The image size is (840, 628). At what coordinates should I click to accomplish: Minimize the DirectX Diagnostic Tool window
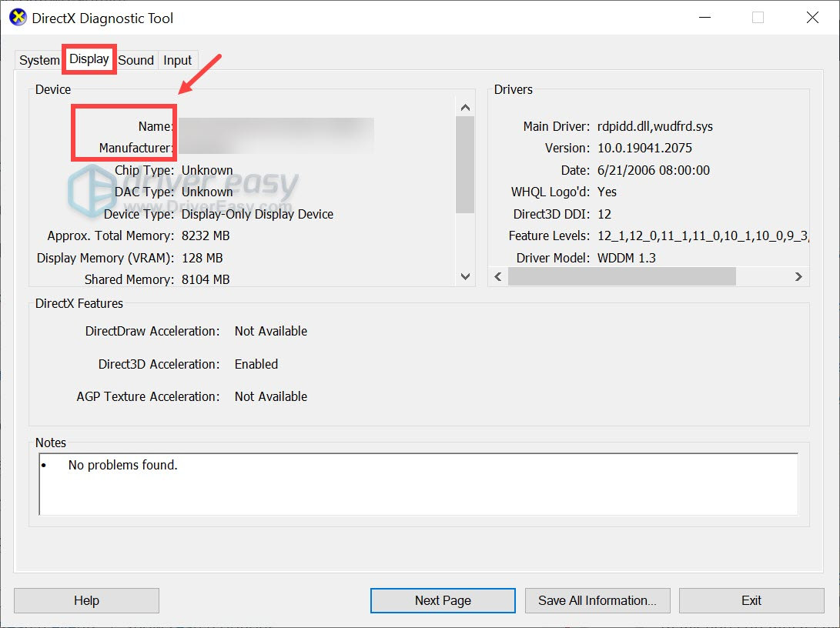(x=704, y=17)
